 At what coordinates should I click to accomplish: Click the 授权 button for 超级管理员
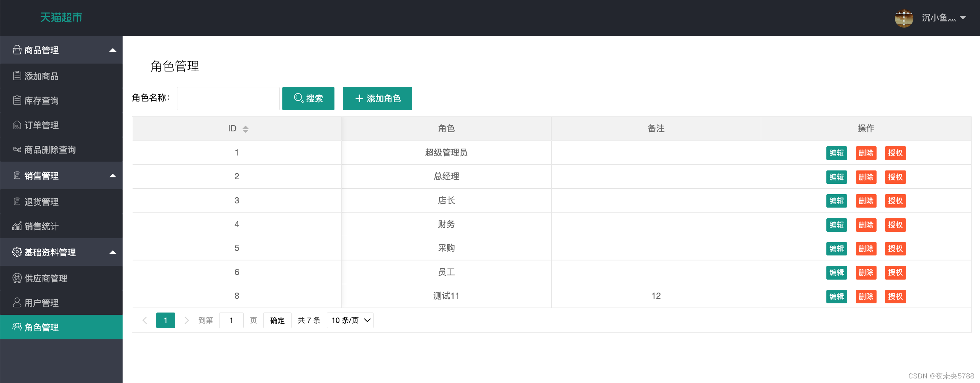pos(895,153)
